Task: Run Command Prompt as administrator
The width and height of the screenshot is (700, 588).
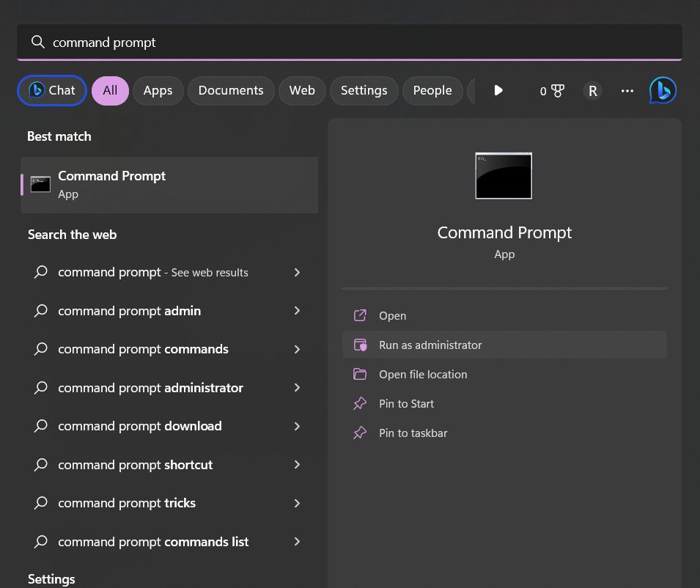Action: (430, 345)
